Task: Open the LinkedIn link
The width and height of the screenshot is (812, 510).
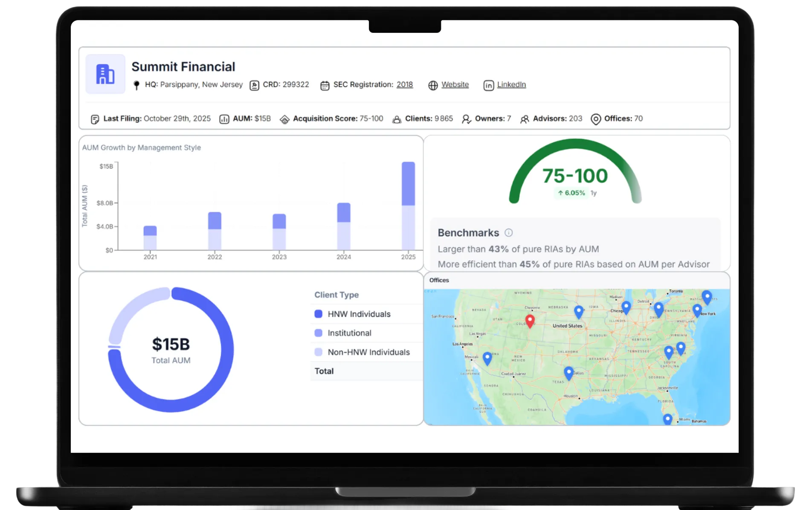Action: pyautogui.click(x=511, y=84)
